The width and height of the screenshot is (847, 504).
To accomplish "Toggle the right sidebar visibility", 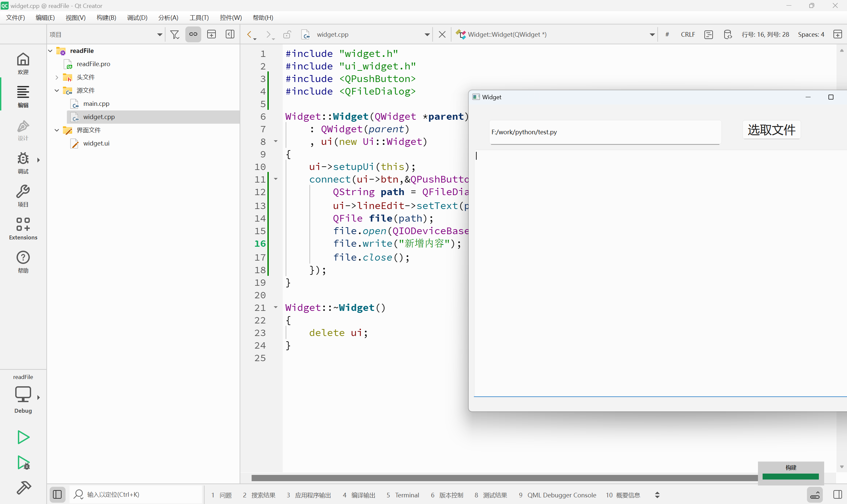I will tap(837, 494).
